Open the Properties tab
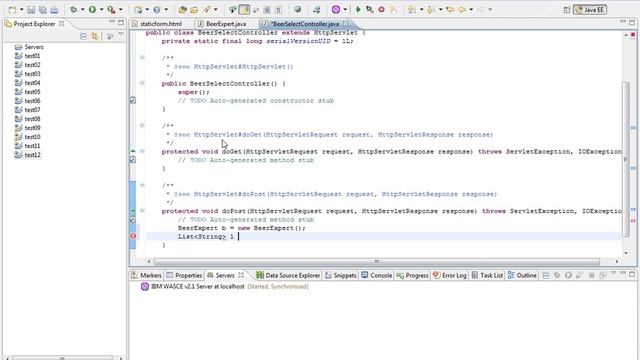The height and width of the screenshot is (360, 640). point(184,276)
